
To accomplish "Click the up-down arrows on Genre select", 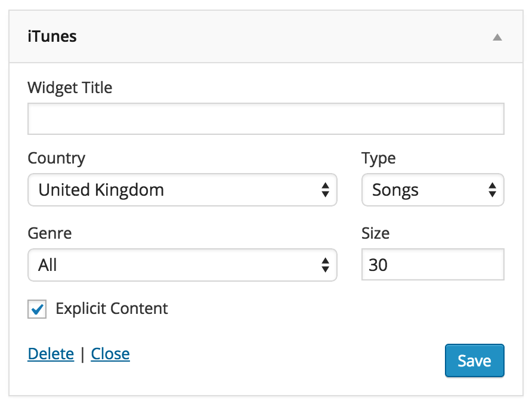I will pos(325,265).
